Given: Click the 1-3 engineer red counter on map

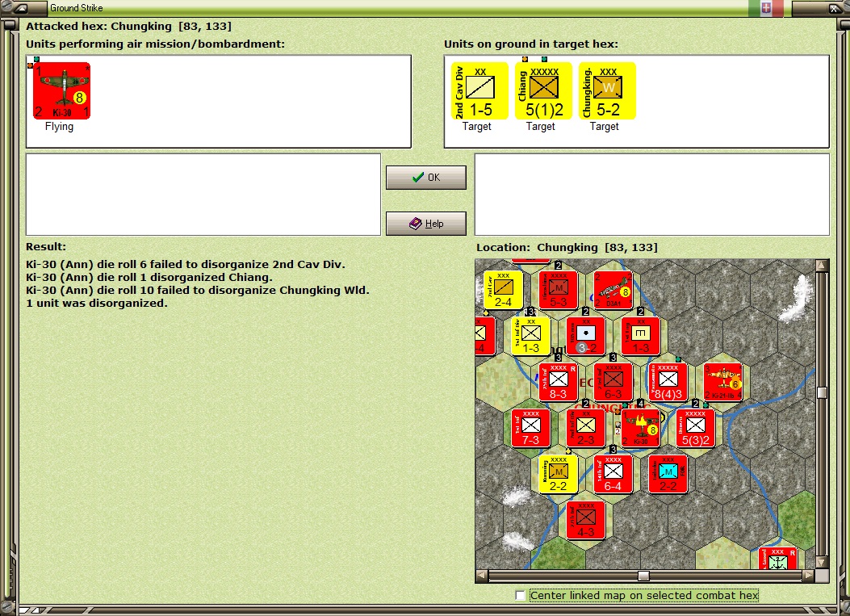Looking at the screenshot, I should point(641,336).
